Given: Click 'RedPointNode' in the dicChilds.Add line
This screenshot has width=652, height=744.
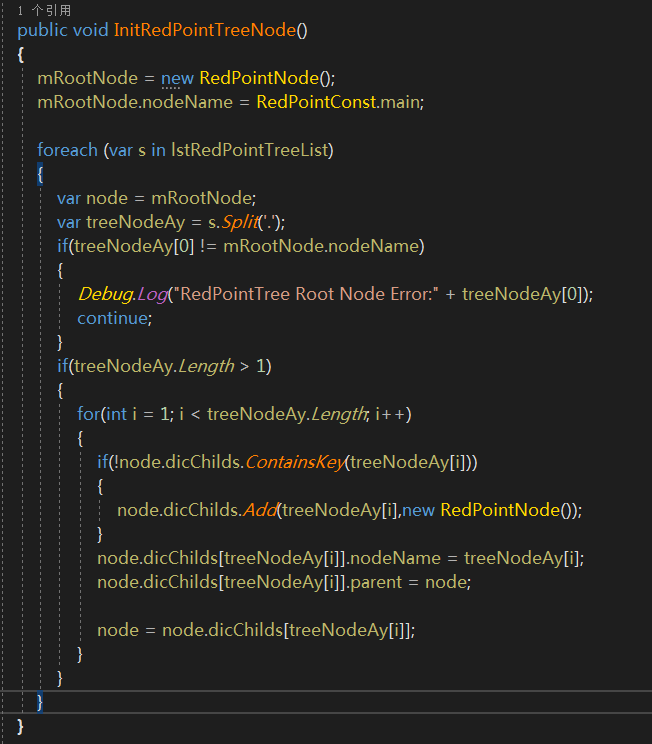Looking at the screenshot, I should point(500,510).
